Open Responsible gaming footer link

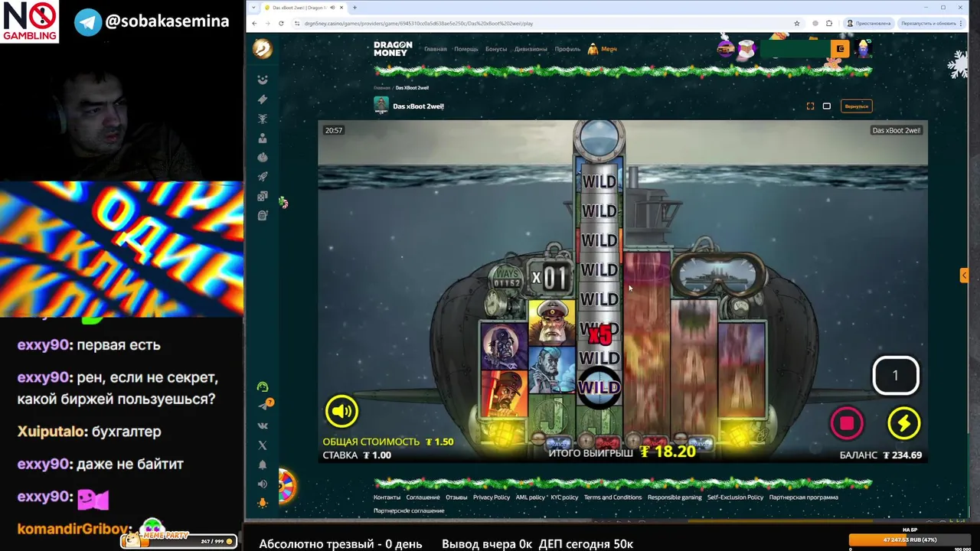click(675, 497)
